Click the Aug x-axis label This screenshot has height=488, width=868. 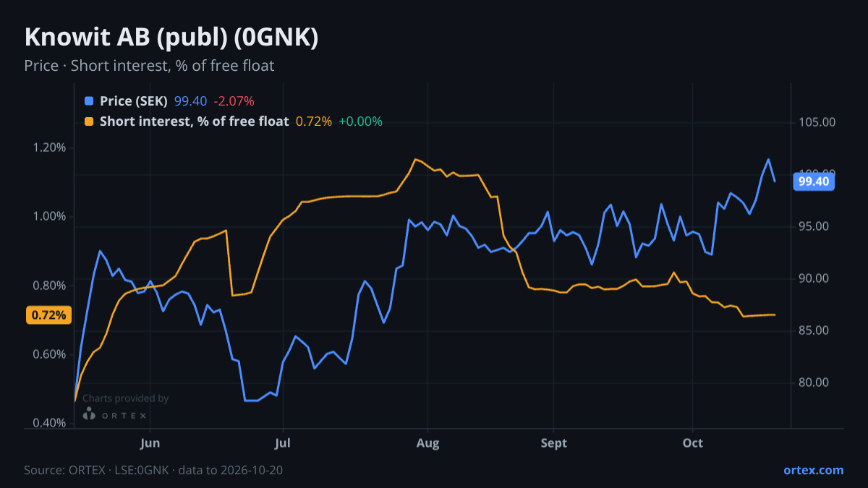coord(428,442)
